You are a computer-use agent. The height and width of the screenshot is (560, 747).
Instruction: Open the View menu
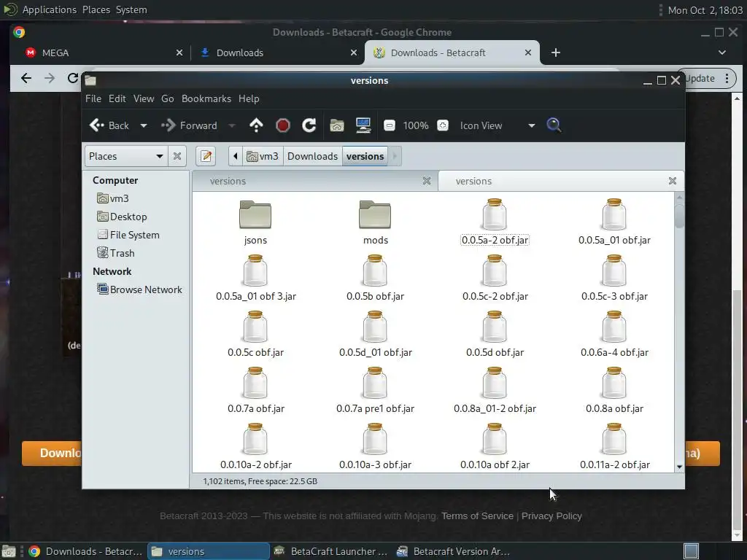[144, 98]
